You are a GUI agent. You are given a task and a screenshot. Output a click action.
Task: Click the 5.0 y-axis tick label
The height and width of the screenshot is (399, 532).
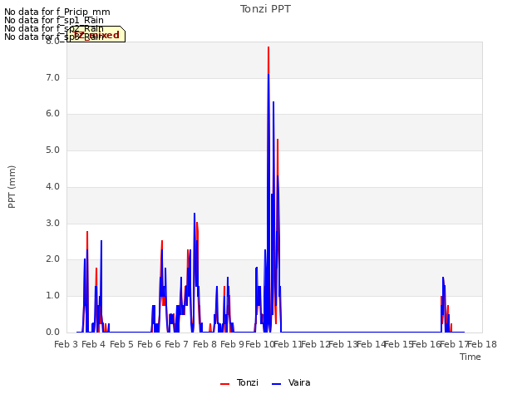point(52,150)
